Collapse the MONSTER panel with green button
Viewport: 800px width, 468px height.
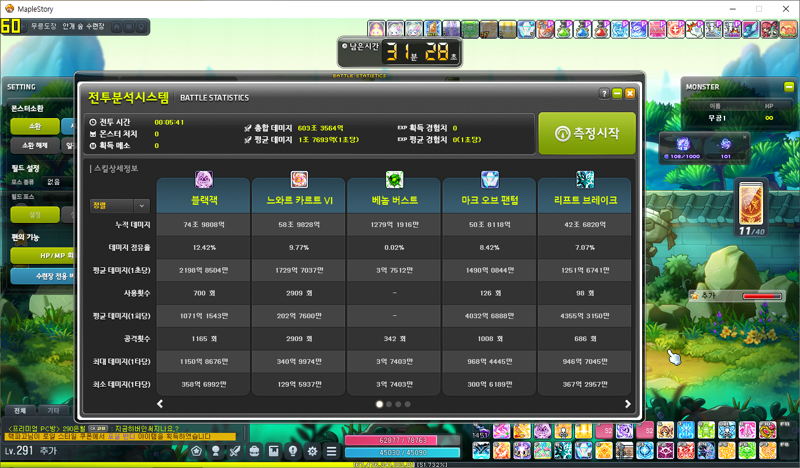click(788, 87)
